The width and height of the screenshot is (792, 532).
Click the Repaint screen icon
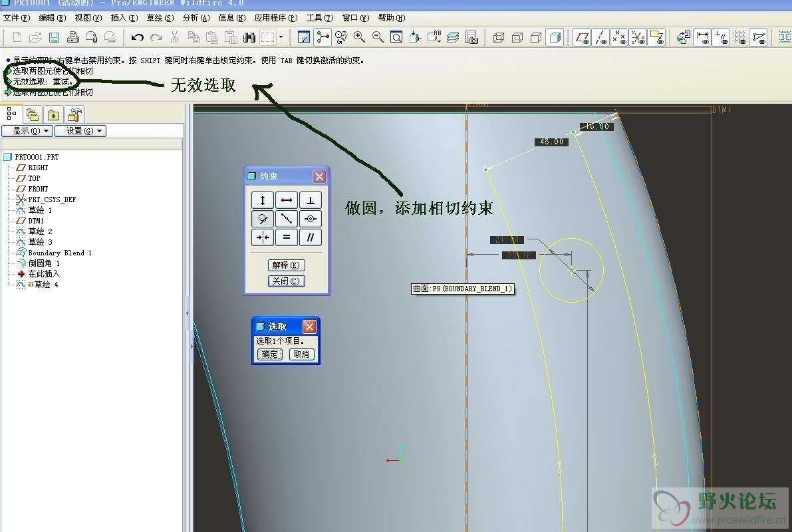(304, 37)
